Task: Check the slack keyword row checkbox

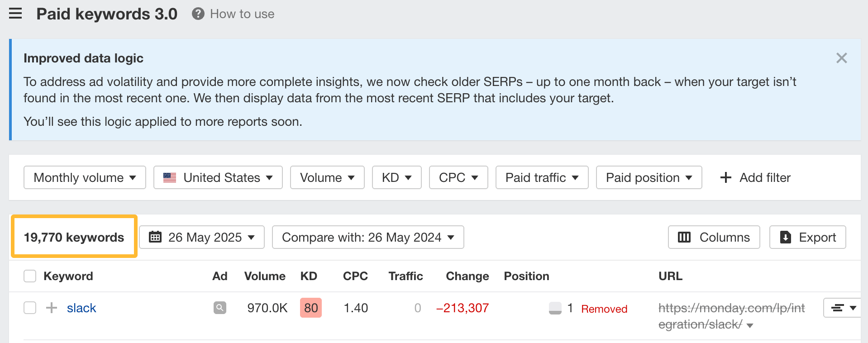Action: (30, 308)
